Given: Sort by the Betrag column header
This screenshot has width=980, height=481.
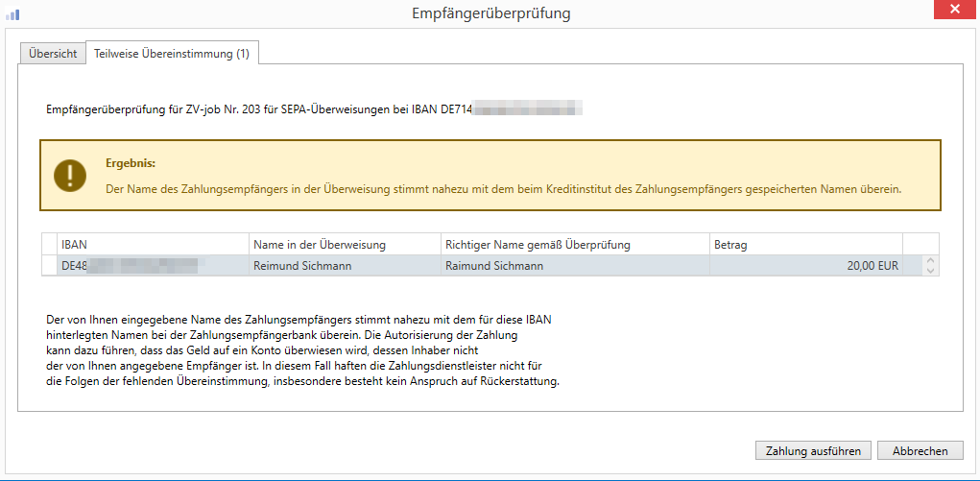Looking at the screenshot, I should tap(805, 245).
